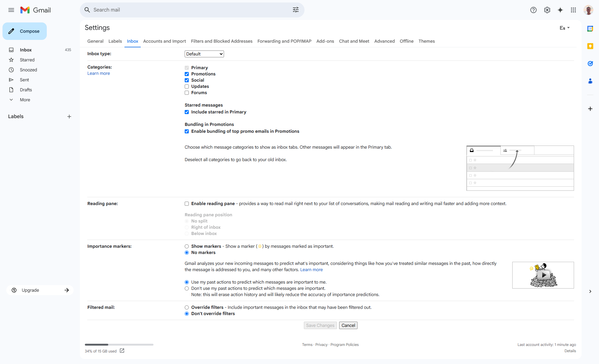
Task: Open the Es input tools dropdown
Action: pos(564,28)
